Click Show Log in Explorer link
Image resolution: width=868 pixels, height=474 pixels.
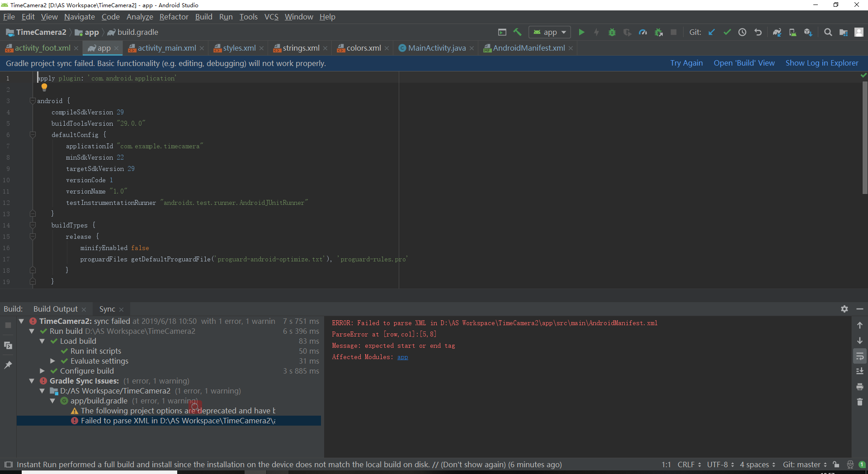(822, 63)
